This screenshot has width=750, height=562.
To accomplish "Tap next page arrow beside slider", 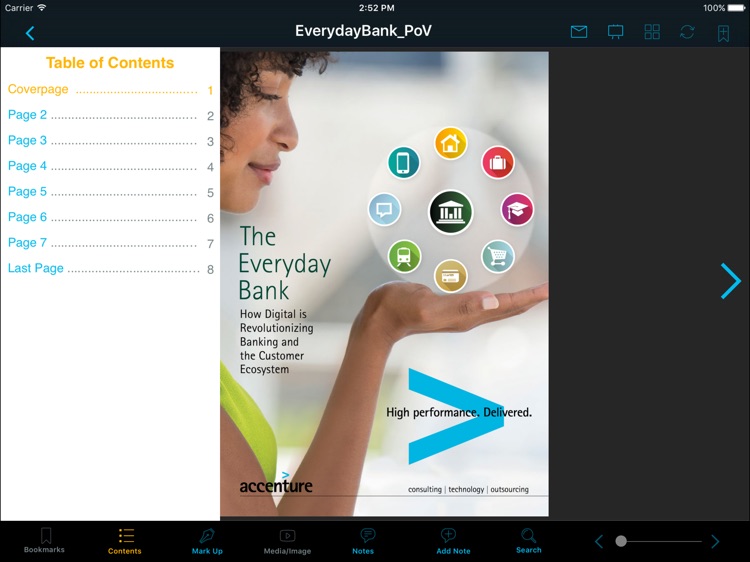I will click(715, 541).
